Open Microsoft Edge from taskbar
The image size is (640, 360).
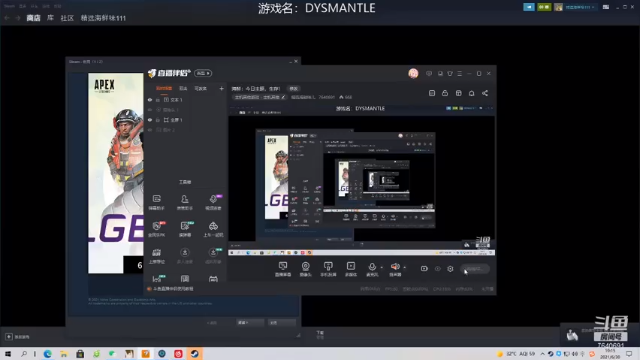[47, 353]
